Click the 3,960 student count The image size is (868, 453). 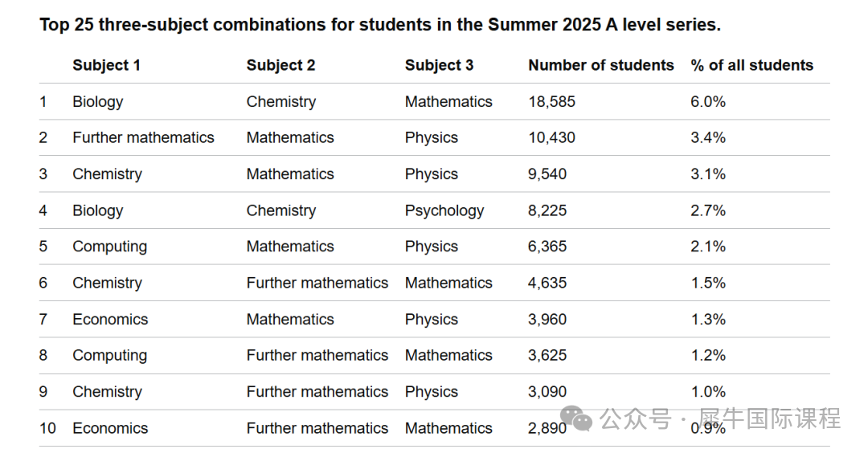pyautogui.click(x=547, y=320)
